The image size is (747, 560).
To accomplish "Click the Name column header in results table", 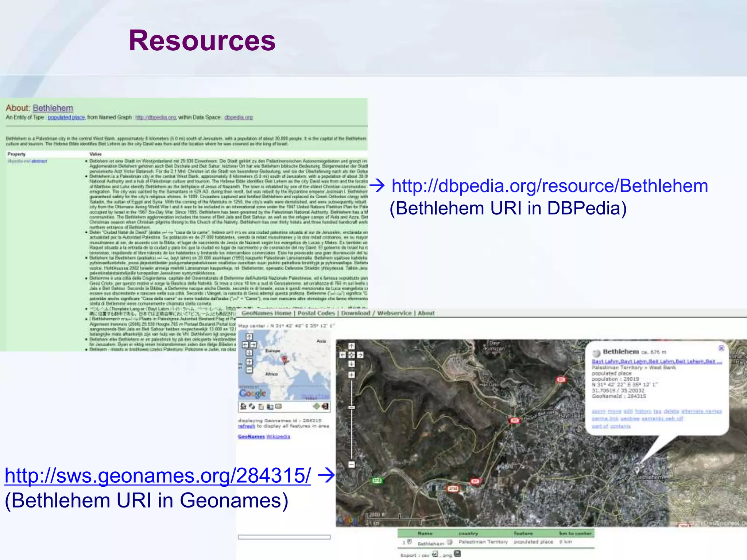I will [x=425, y=533].
